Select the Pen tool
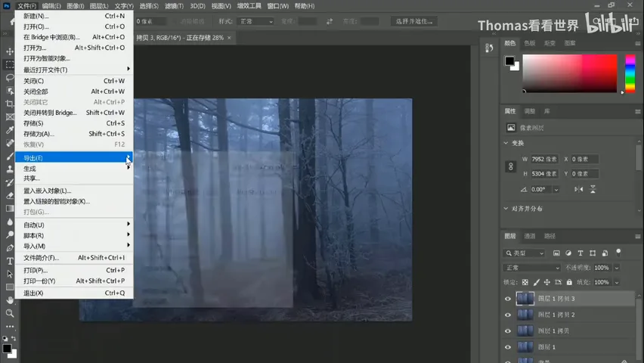Image resolution: width=644 pixels, height=363 pixels. coord(9,248)
